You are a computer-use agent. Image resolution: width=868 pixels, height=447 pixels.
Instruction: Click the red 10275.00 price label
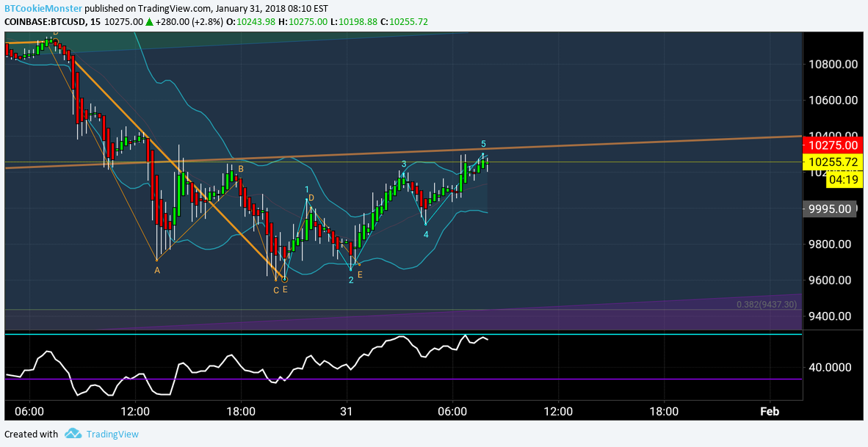click(x=833, y=145)
